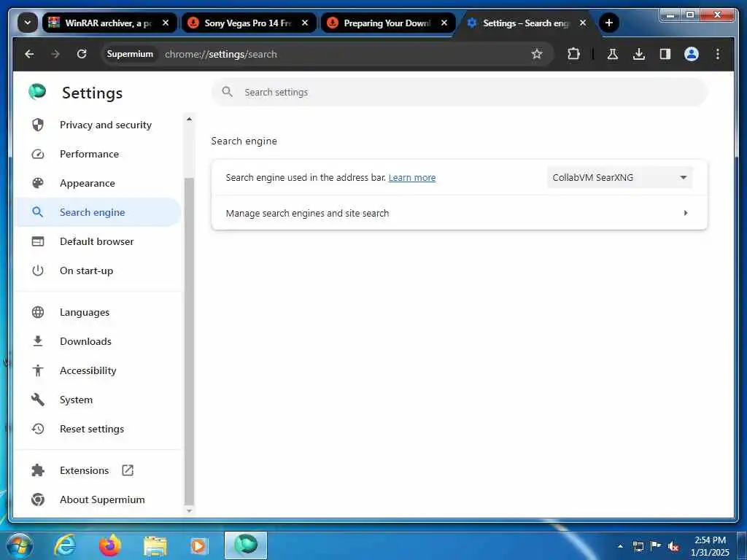Open Extensions from the sidebar
Image resolution: width=747 pixels, height=560 pixels.
(98, 470)
